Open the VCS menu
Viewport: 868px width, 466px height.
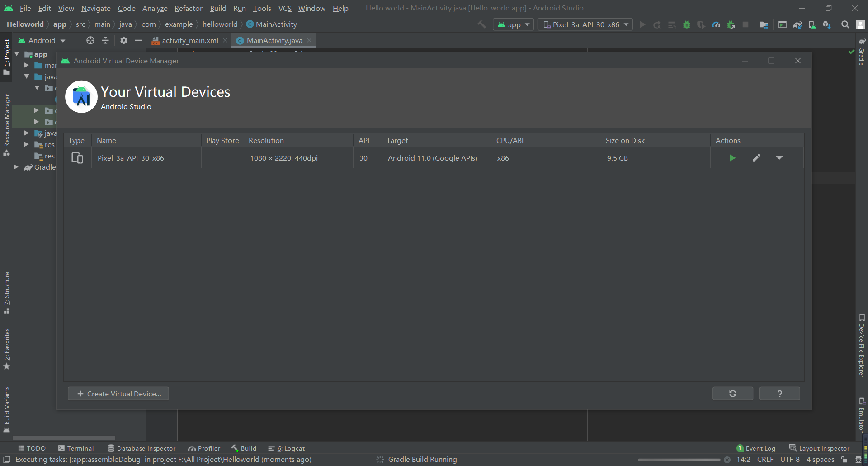[x=285, y=8]
